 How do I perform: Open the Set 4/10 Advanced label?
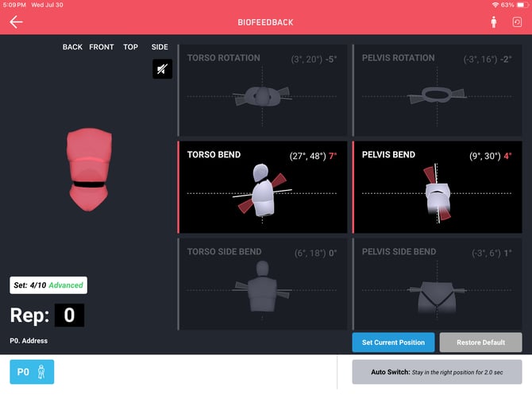coord(48,285)
